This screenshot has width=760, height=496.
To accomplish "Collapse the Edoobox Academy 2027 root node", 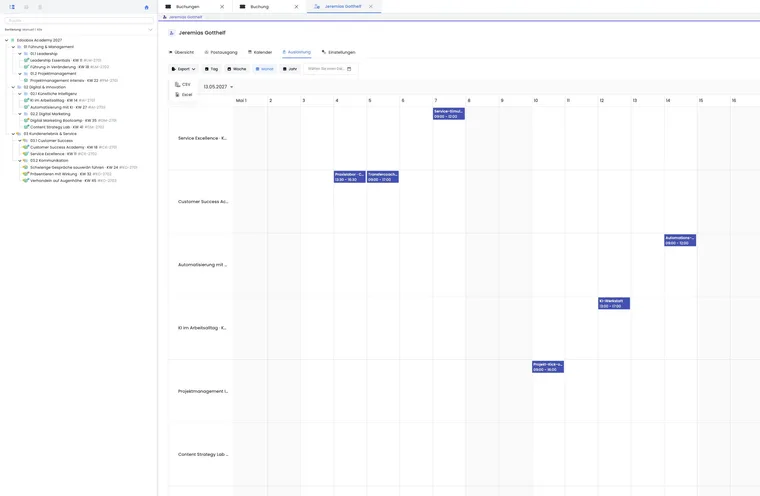I will tap(6, 40).
